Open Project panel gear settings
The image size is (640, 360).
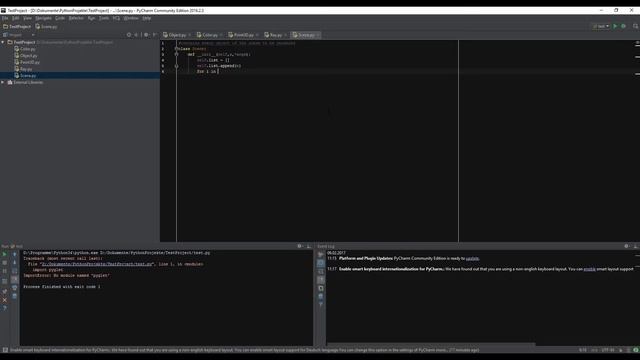pos(146,35)
